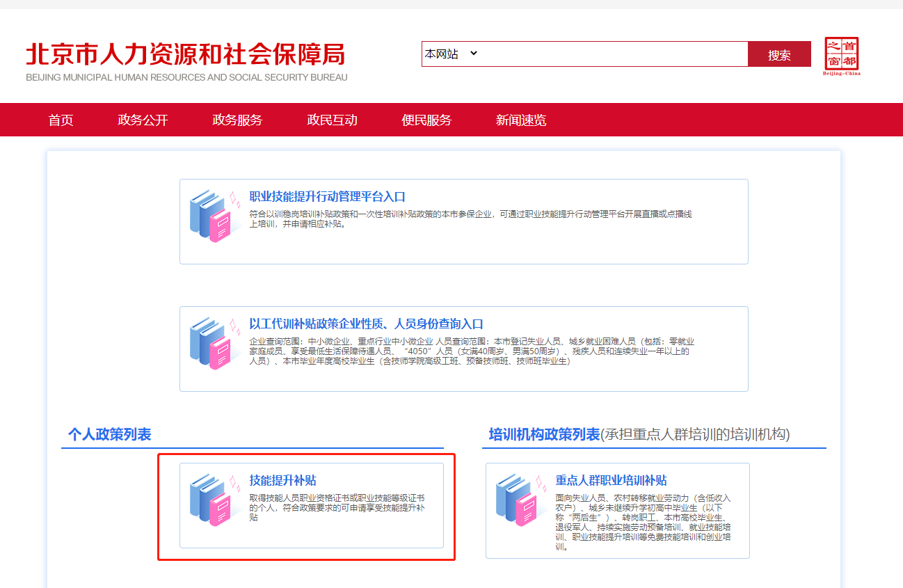This screenshot has width=903, height=588.
Task: Open 便民服务 navigation menu item
Action: [426, 120]
